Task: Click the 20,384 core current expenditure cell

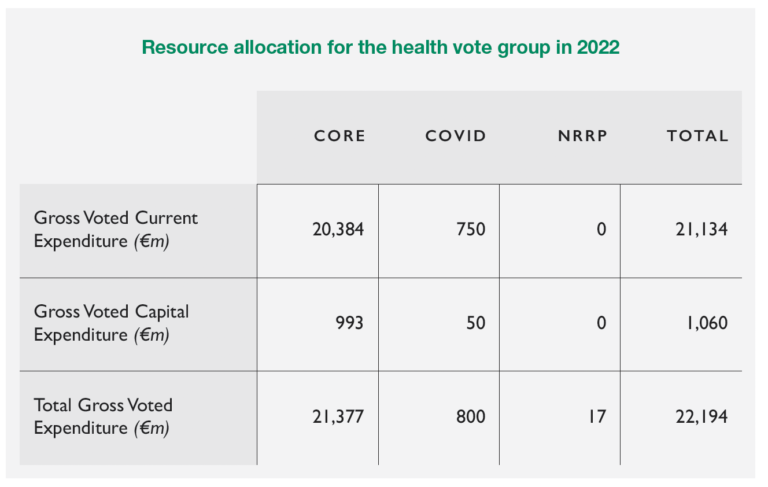Action: pyautogui.click(x=339, y=229)
